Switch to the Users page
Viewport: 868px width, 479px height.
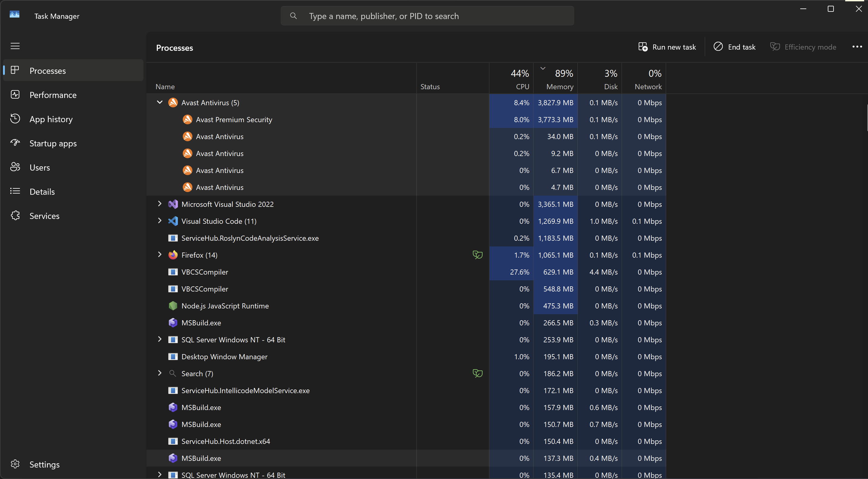pos(73,168)
